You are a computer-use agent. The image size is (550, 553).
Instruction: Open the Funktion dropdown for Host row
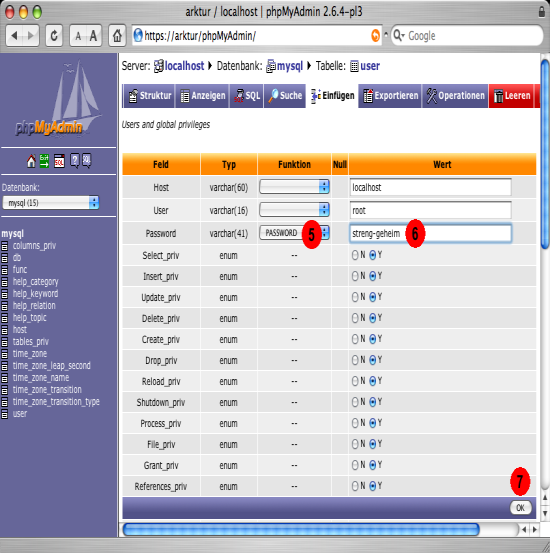[294, 187]
